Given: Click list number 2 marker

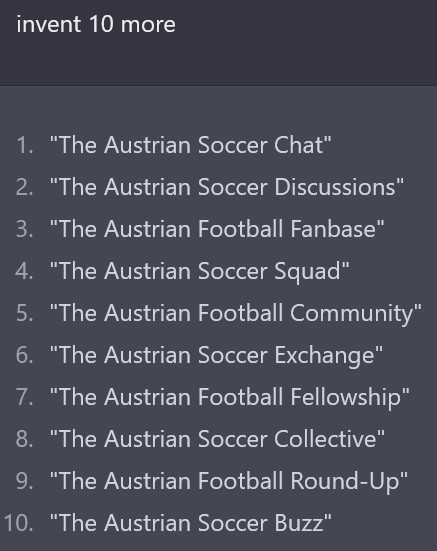Looking at the screenshot, I should (25, 187).
